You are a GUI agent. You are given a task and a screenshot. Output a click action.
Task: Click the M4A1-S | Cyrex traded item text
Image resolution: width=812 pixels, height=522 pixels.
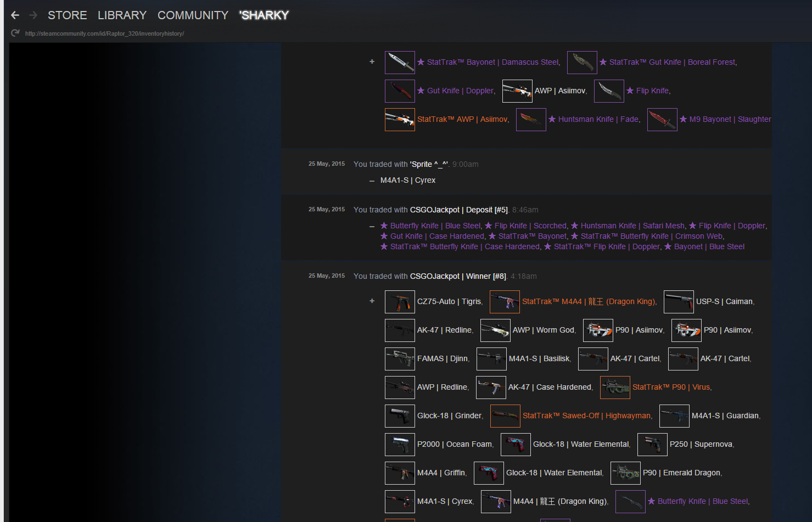click(408, 180)
